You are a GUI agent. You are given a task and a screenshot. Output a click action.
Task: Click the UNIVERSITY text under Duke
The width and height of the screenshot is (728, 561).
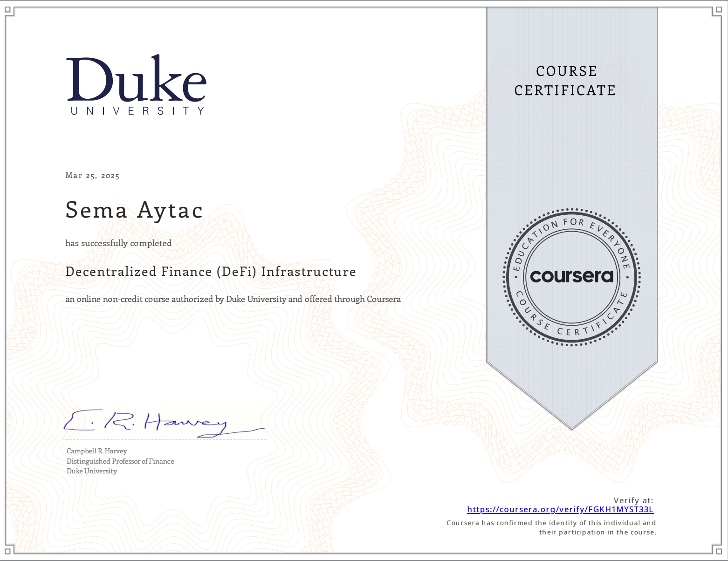click(137, 111)
